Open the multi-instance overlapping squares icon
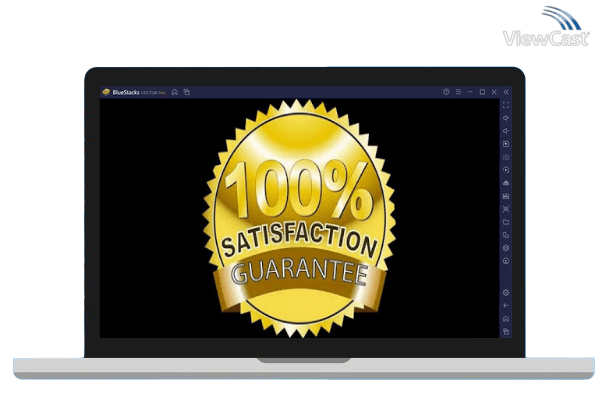The width and height of the screenshot is (602, 414). 506,235
